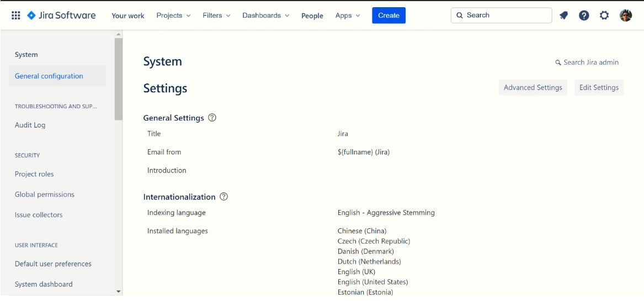
Task: Show help for Internationalization
Action: click(x=223, y=197)
